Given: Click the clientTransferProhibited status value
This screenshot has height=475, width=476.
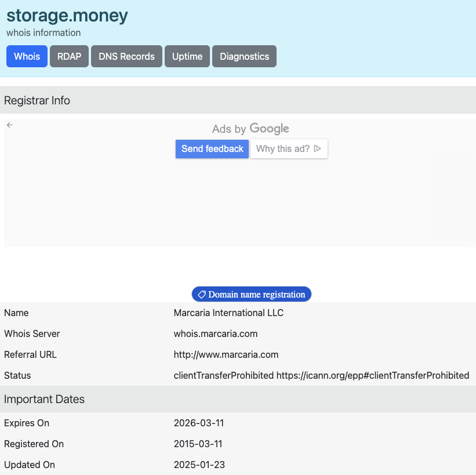Looking at the screenshot, I should (x=321, y=376).
